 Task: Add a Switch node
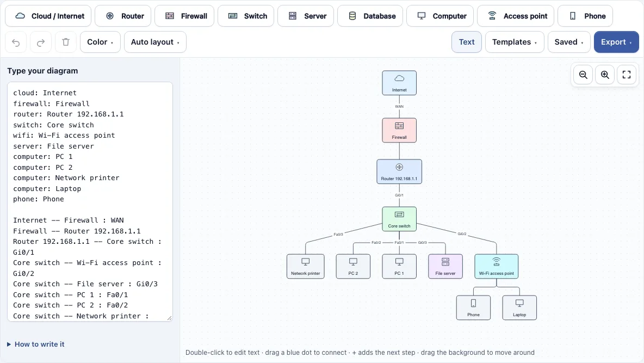[246, 16]
